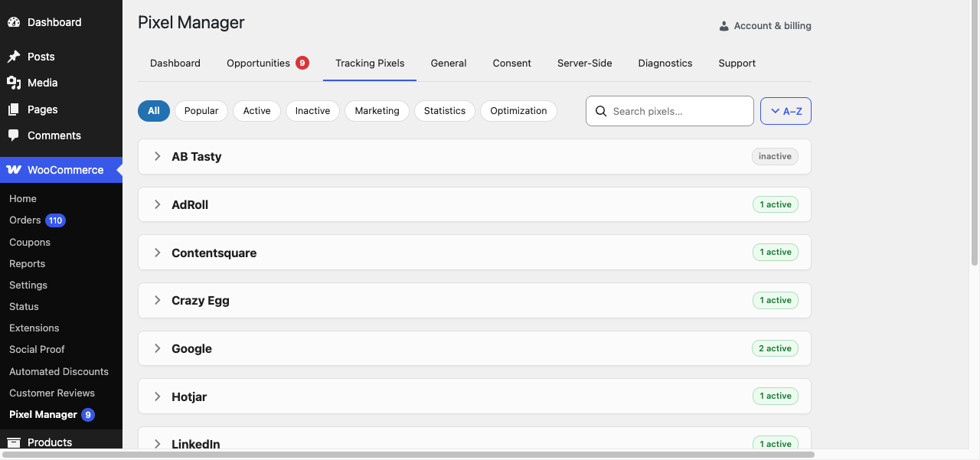Image resolution: width=980 pixels, height=460 pixels.
Task: Click the WooCommerce logo icon
Action: coord(14,170)
